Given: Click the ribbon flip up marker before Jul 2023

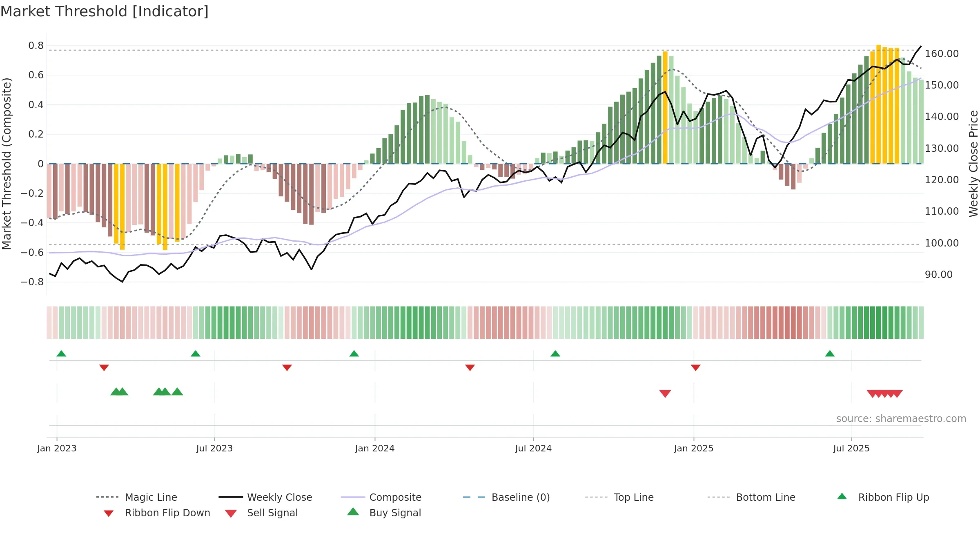Looking at the screenshot, I should (x=196, y=353).
